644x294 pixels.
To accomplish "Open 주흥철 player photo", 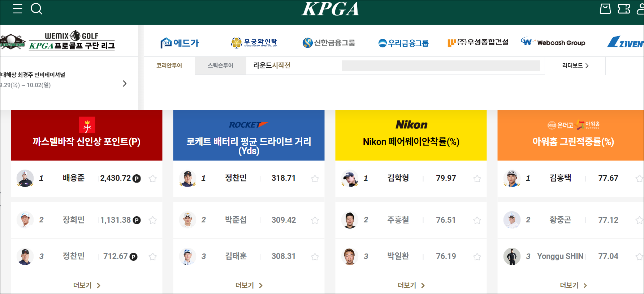I will pos(350,220).
